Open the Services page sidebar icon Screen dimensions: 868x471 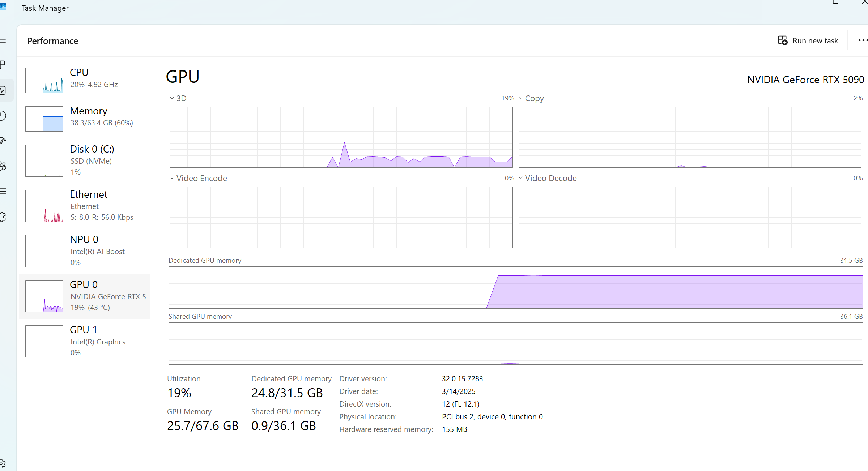(3, 217)
